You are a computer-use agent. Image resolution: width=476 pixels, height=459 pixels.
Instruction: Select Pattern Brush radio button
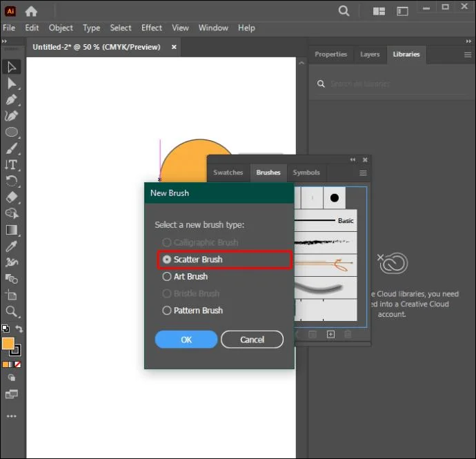tap(167, 311)
